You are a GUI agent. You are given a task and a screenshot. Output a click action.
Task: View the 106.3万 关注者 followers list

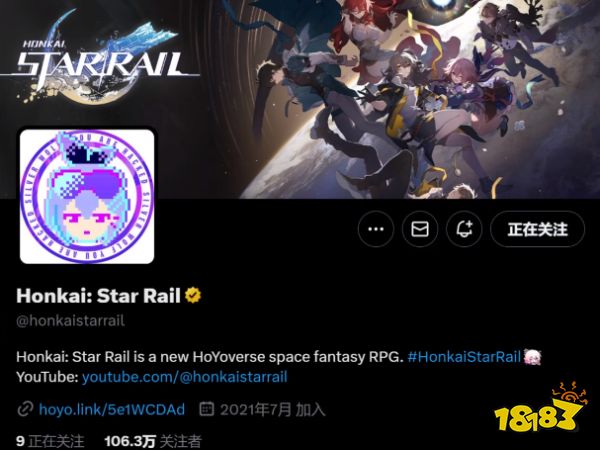pyautogui.click(x=153, y=441)
